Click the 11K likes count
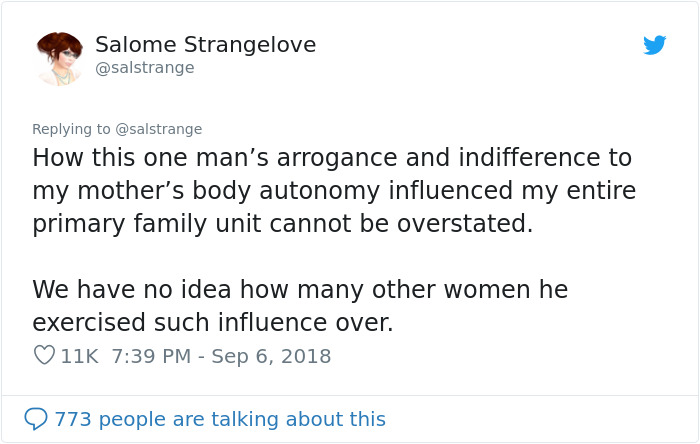This screenshot has height=444, width=700. click(80, 356)
